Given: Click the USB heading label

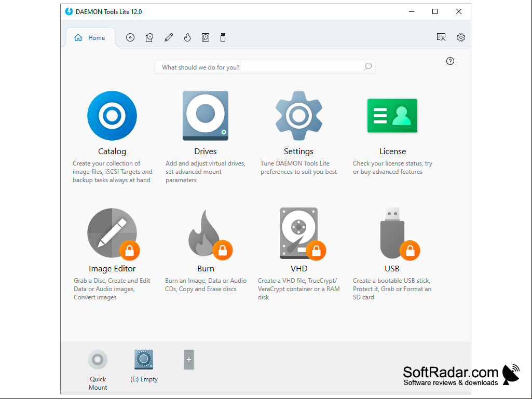Looking at the screenshot, I should pos(392,269).
